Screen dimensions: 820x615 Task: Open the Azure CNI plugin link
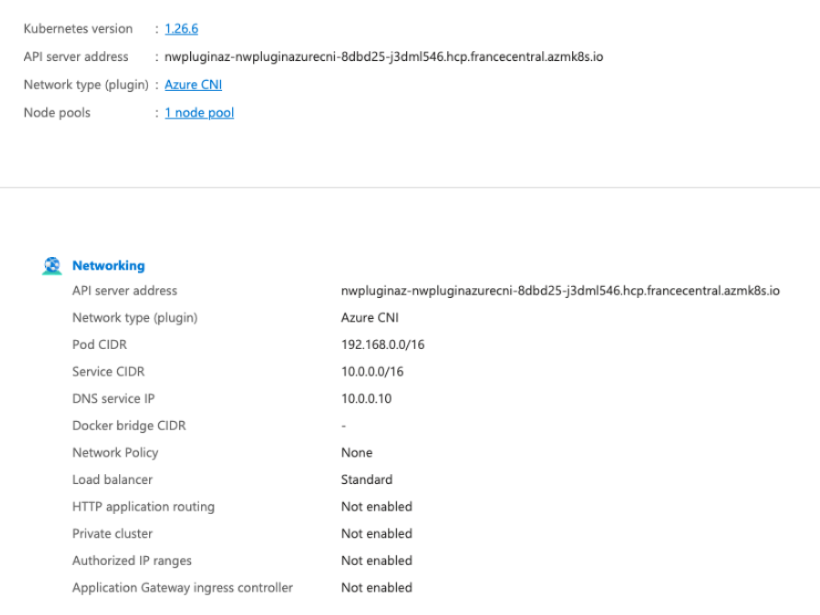(x=193, y=84)
